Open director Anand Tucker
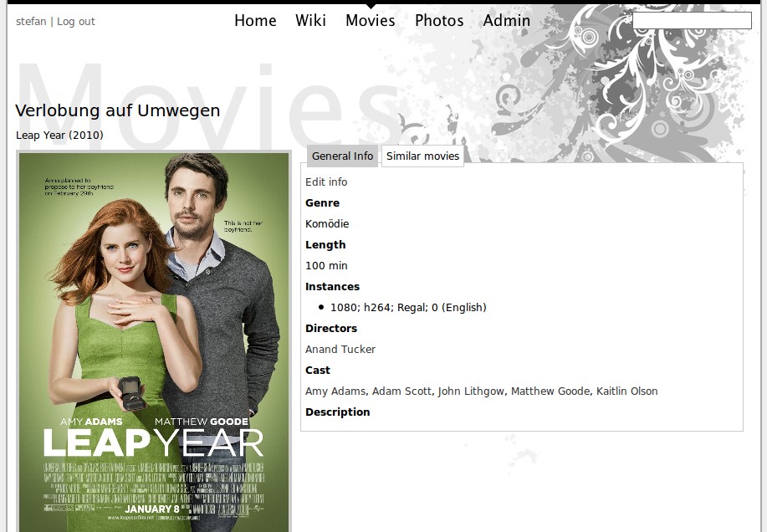 click(340, 349)
